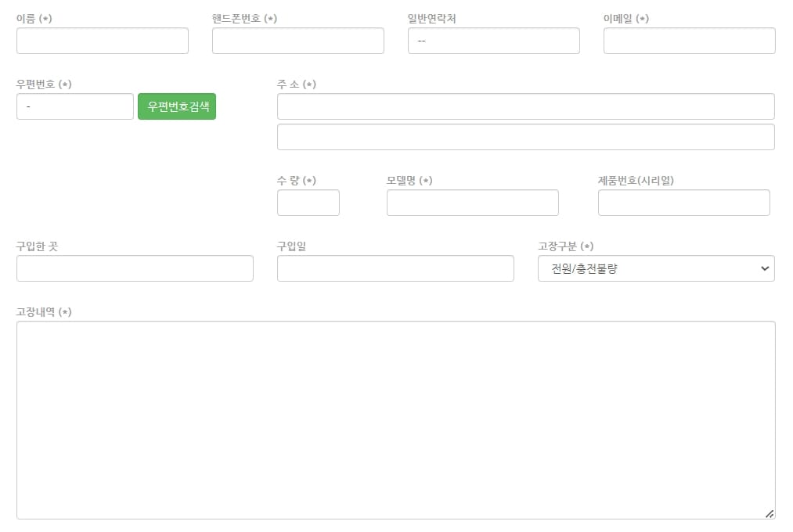Click the second address detail line
This screenshot has width=793, height=532.
(x=524, y=136)
